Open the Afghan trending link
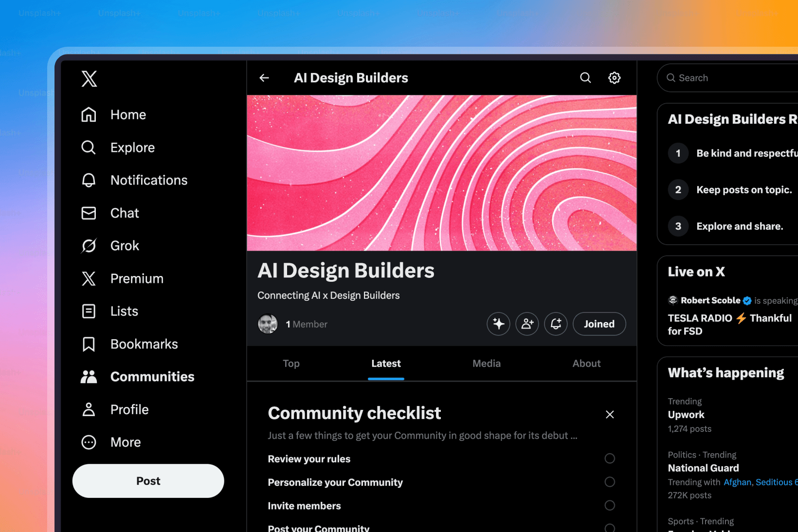This screenshot has height=532, width=798. [737, 482]
